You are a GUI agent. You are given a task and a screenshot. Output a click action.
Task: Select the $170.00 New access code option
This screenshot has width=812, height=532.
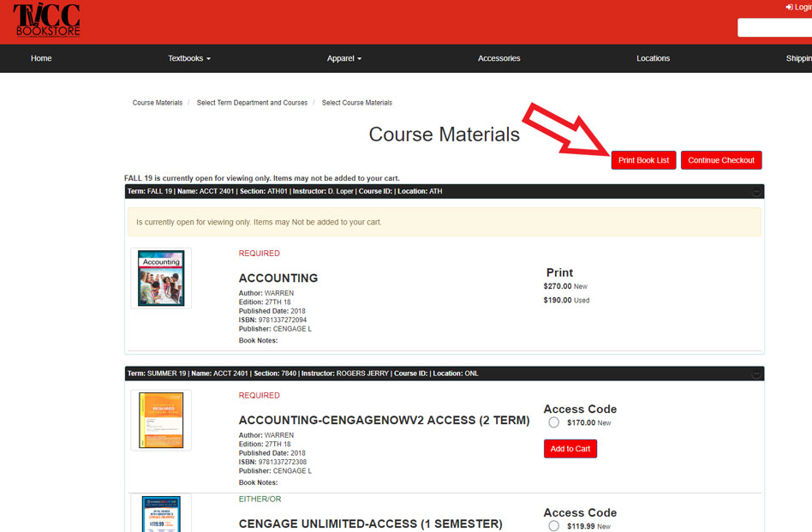553,422
